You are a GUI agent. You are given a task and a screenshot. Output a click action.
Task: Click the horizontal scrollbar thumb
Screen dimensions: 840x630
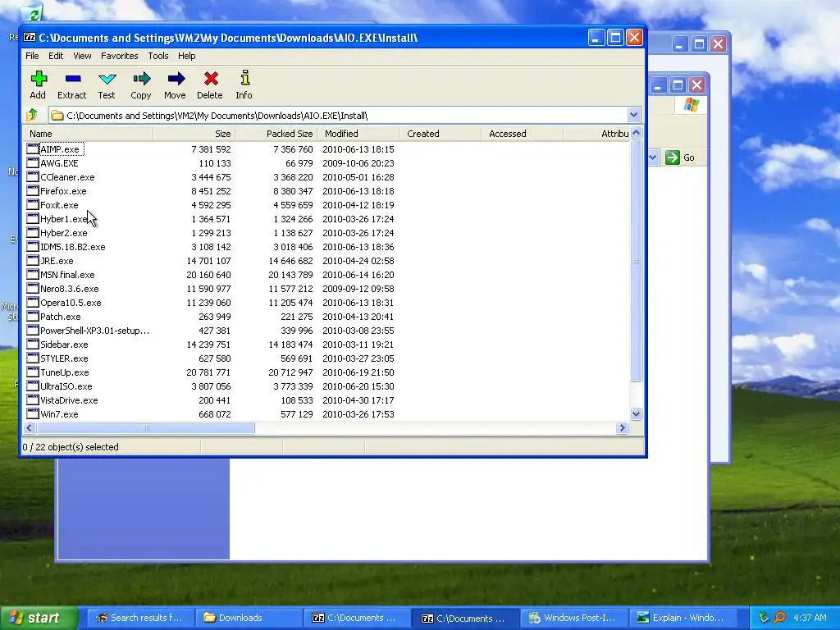point(145,427)
